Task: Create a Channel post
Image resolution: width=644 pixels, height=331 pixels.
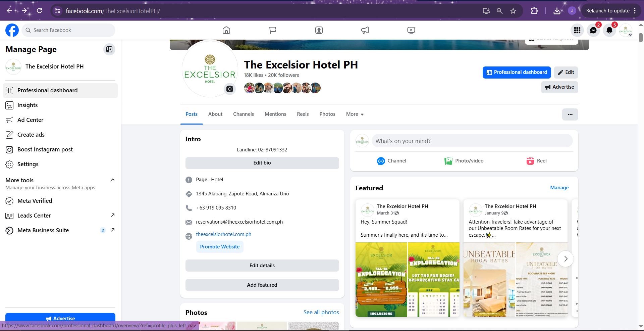Action: (391, 161)
